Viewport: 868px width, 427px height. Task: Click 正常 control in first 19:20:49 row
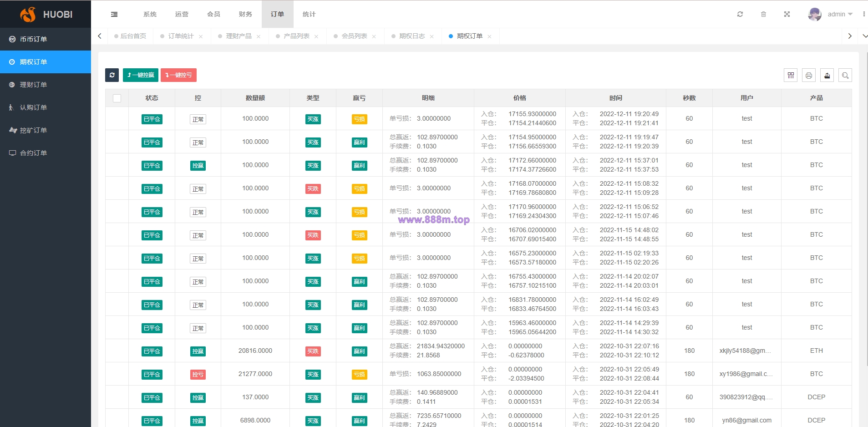click(198, 119)
